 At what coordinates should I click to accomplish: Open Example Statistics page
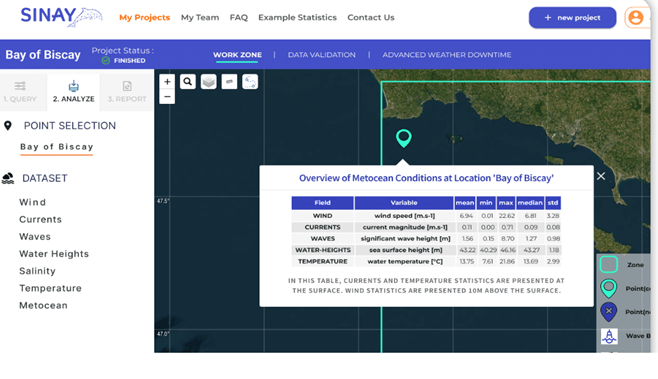click(x=297, y=18)
